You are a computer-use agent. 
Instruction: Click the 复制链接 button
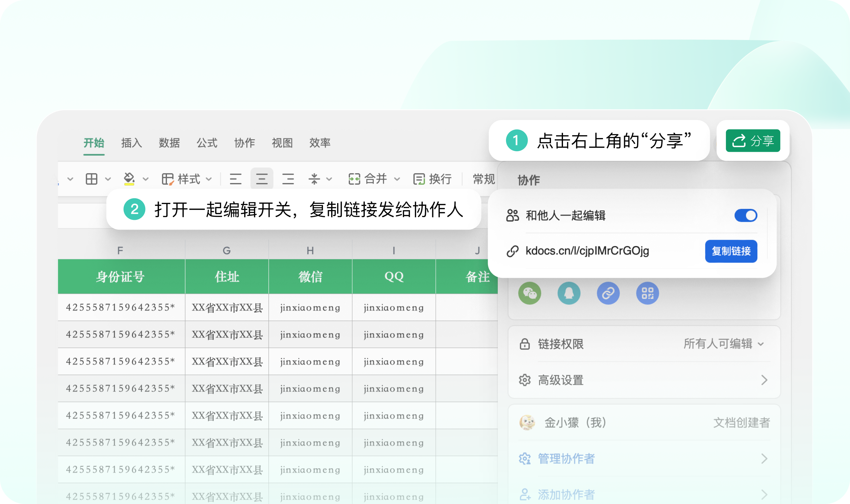(731, 251)
